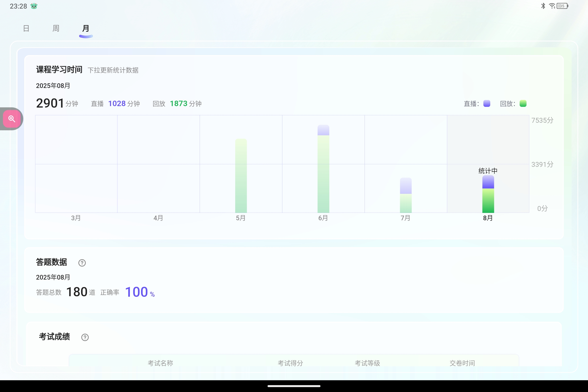The image size is (588, 392).
Task: Tap the bottom home gesture bar
Action: (x=294, y=386)
